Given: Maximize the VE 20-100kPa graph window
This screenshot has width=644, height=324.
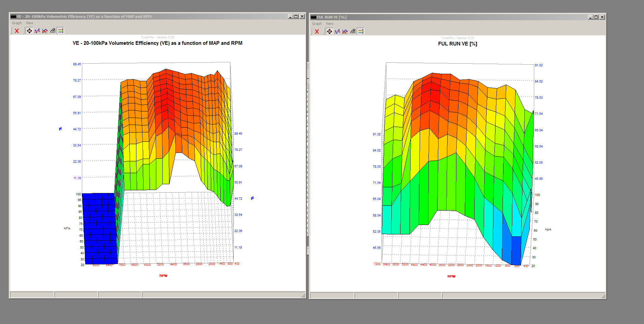Looking at the screenshot, I should coord(296,17).
